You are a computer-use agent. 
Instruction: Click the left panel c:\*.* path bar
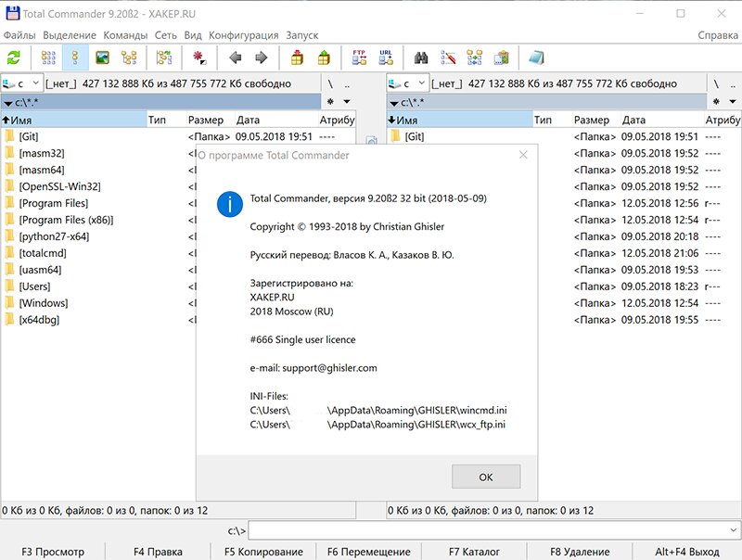160,102
